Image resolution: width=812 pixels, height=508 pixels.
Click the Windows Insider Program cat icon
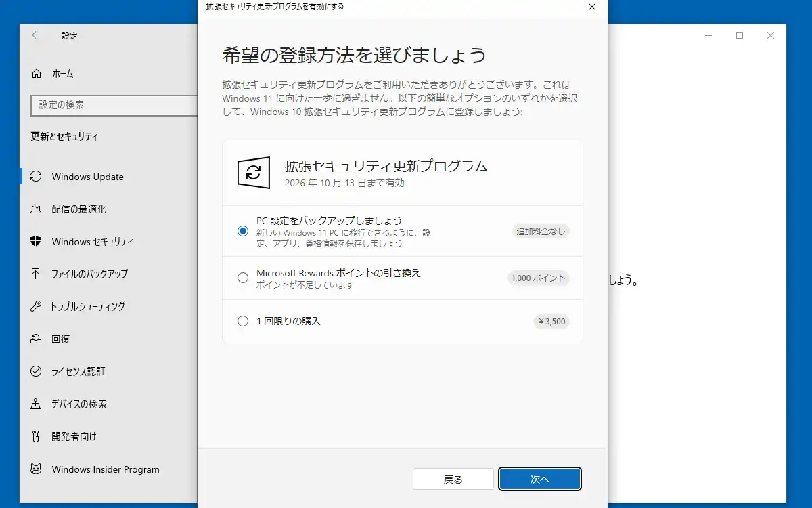37,469
